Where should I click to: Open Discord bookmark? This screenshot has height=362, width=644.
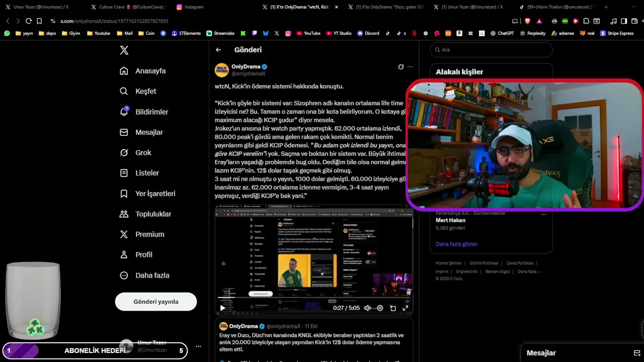click(x=368, y=33)
